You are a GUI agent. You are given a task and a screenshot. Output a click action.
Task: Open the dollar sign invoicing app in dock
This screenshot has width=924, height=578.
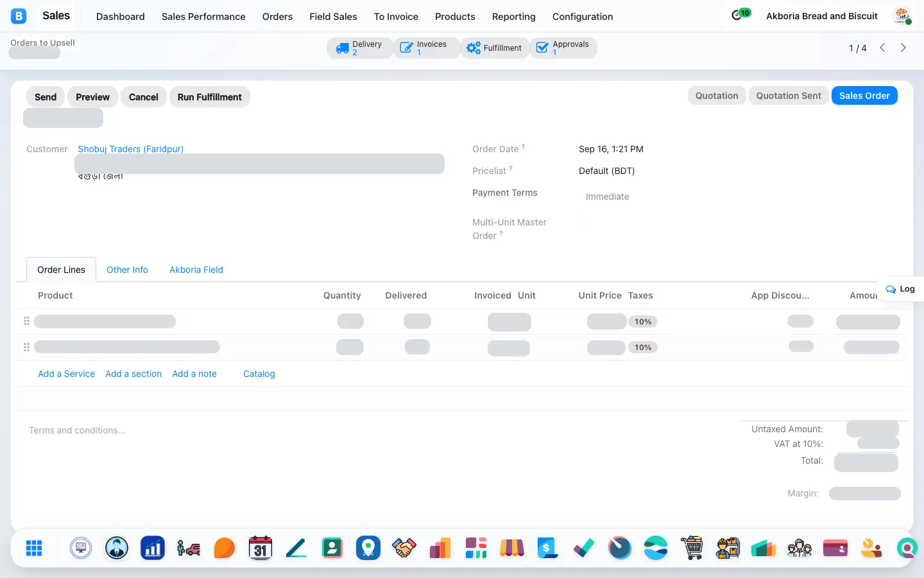point(548,548)
